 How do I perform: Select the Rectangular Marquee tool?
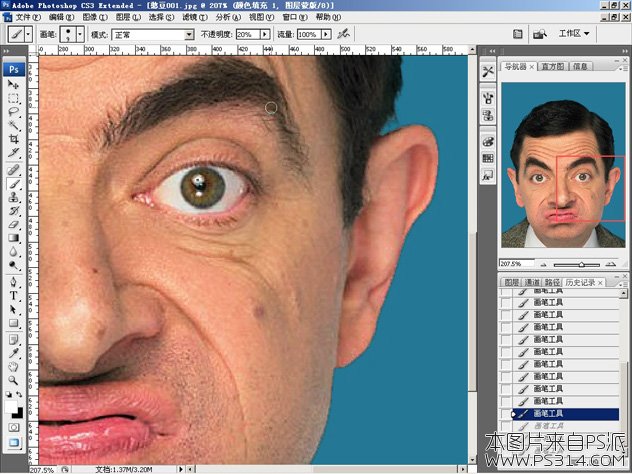point(14,98)
